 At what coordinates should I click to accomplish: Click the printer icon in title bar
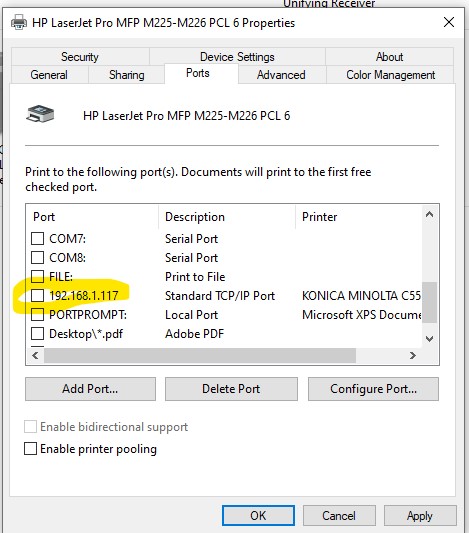19,23
